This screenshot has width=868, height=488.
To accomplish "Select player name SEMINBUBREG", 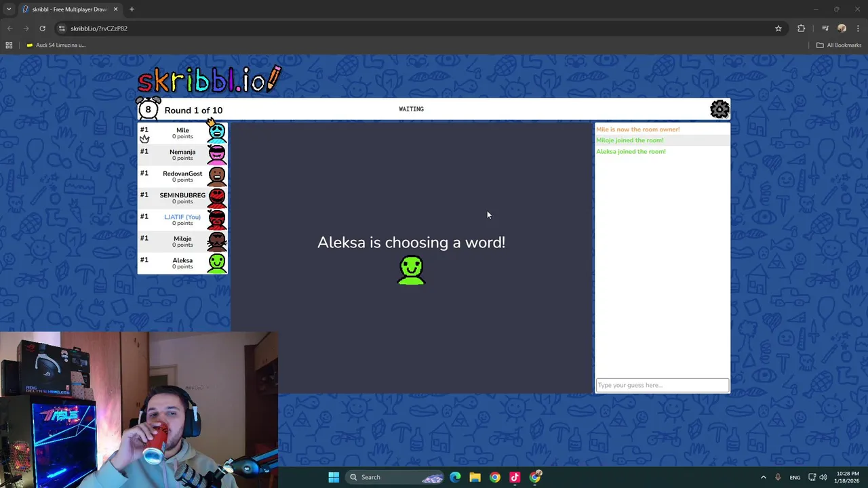I will (182, 195).
